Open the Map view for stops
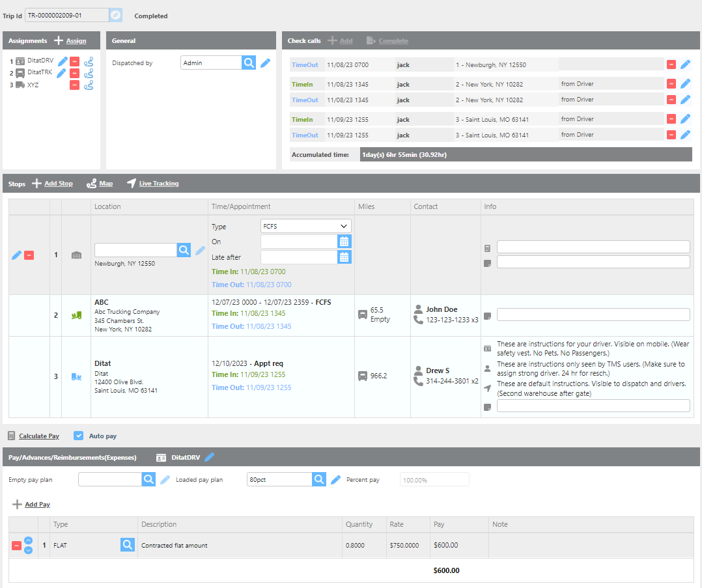Image resolution: width=702 pixels, height=588 pixels. coord(100,184)
